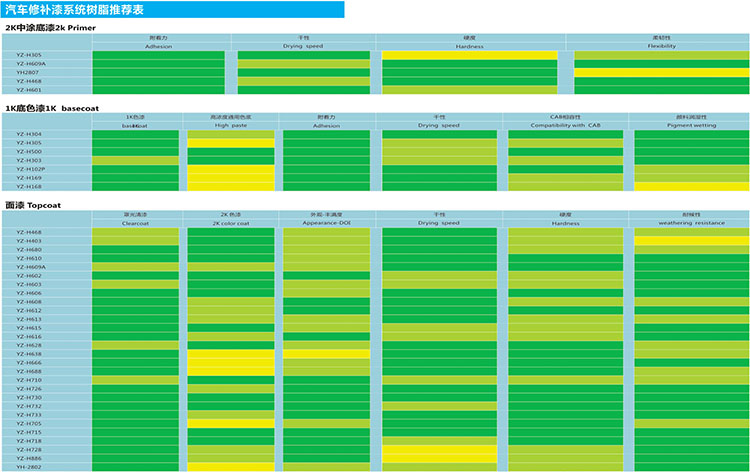
Task: Click yellow weathering resistance cell for YZ-H403
Action: tap(691, 241)
